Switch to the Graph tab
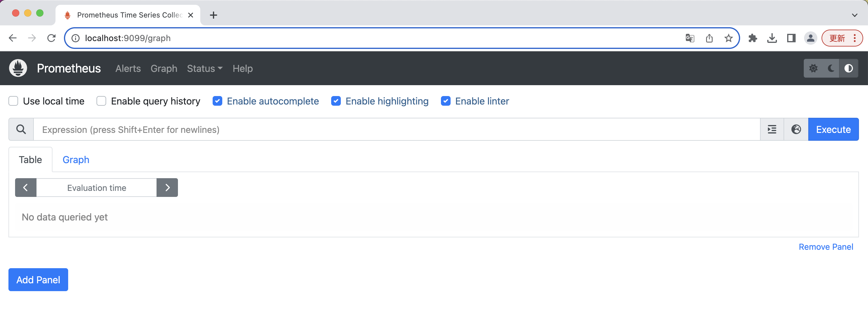Screen dimensions: 868x331 76,160
